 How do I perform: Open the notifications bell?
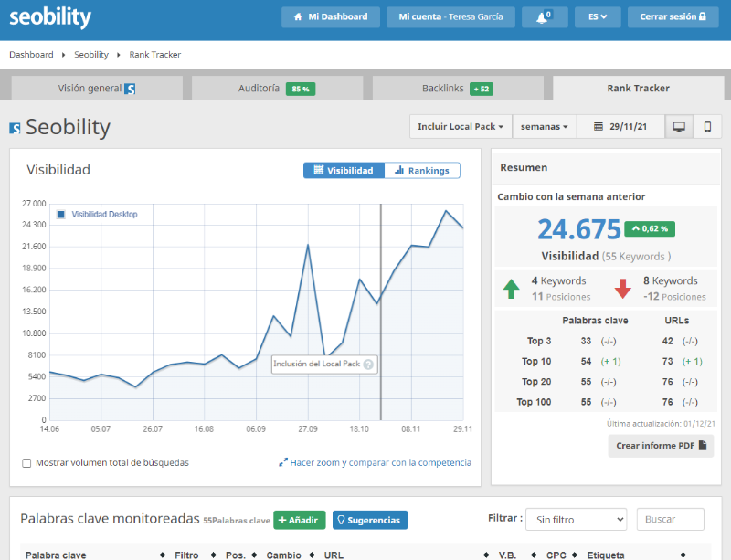[545, 17]
